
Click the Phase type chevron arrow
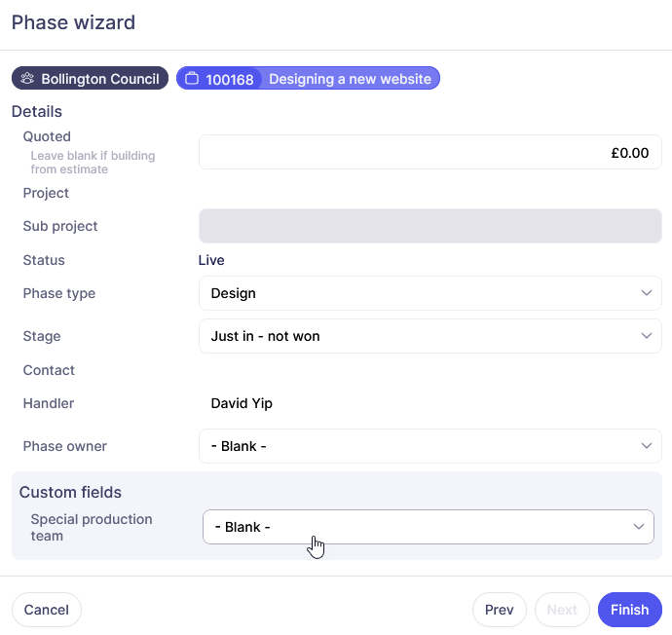point(647,293)
